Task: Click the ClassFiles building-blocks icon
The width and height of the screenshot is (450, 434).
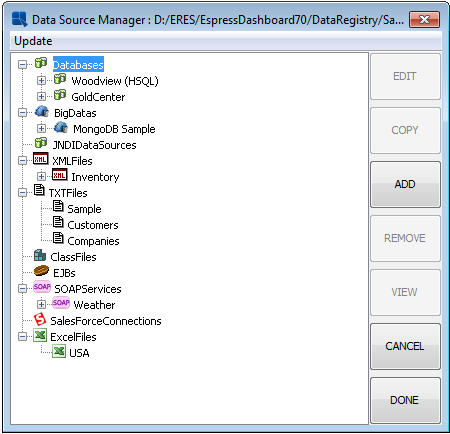Action: click(x=40, y=255)
